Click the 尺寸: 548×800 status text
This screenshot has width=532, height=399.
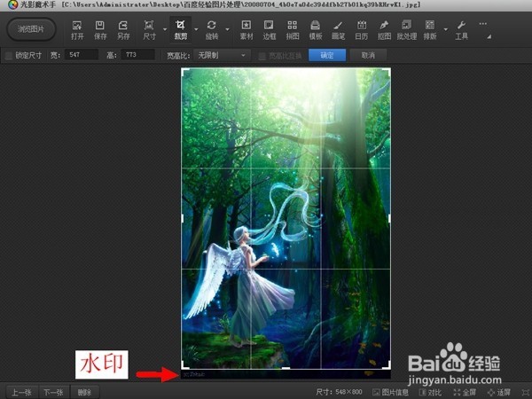(339, 392)
